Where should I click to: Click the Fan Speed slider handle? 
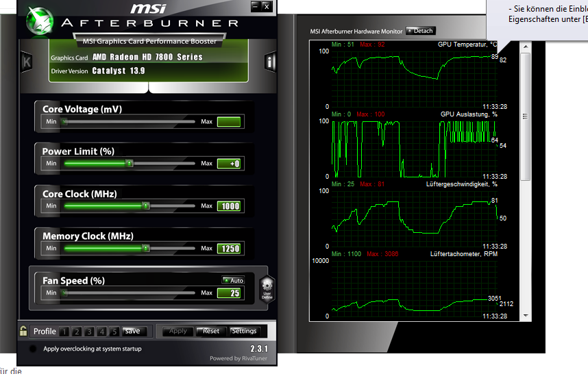click(65, 292)
